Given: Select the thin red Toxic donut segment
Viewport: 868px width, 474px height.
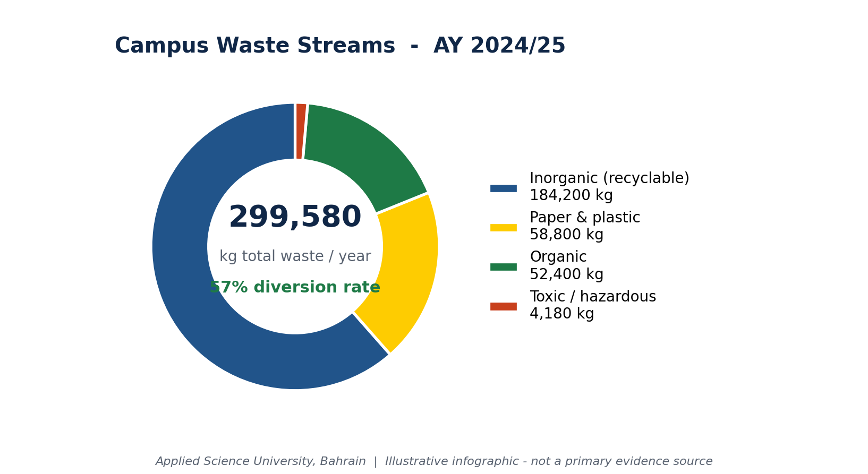Looking at the screenshot, I should coord(301,131).
